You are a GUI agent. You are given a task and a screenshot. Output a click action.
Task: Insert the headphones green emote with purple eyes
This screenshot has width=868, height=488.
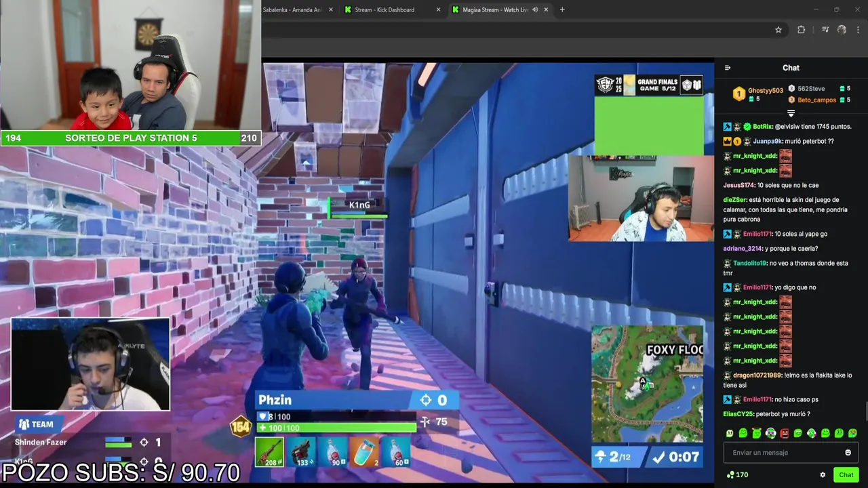[770, 433]
